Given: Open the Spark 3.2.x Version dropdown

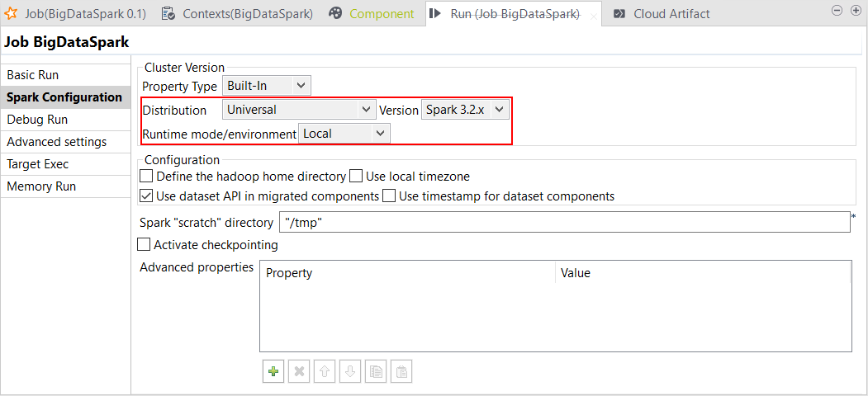Looking at the screenshot, I should [466, 109].
